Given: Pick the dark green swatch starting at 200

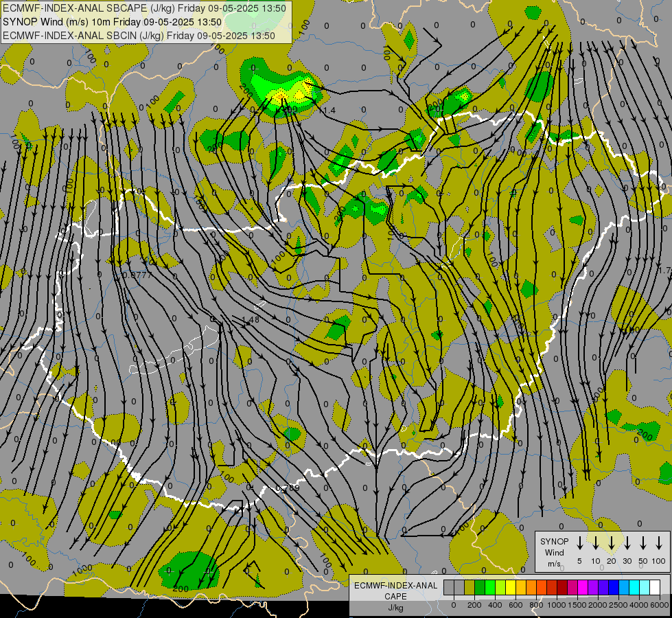Looking at the screenshot, I should [x=480, y=587].
